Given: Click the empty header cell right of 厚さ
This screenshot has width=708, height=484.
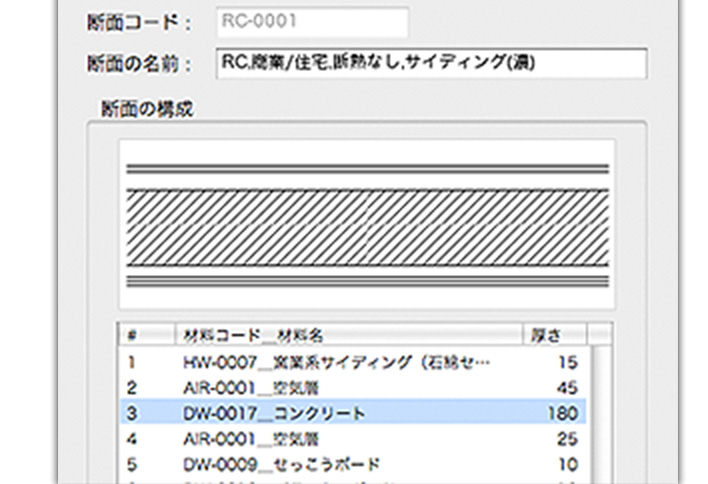Looking at the screenshot, I should [600, 333].
